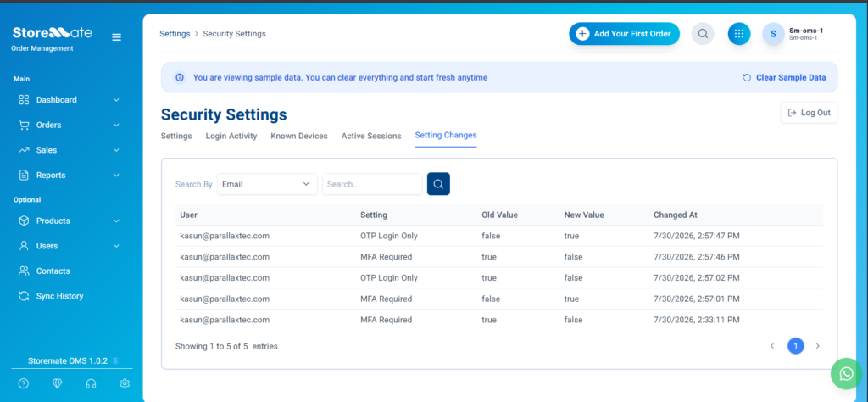Click MFA Required in 2:57:46 PM row
Image resolution: width=868 pixels, height=402 pixels.
387,257
